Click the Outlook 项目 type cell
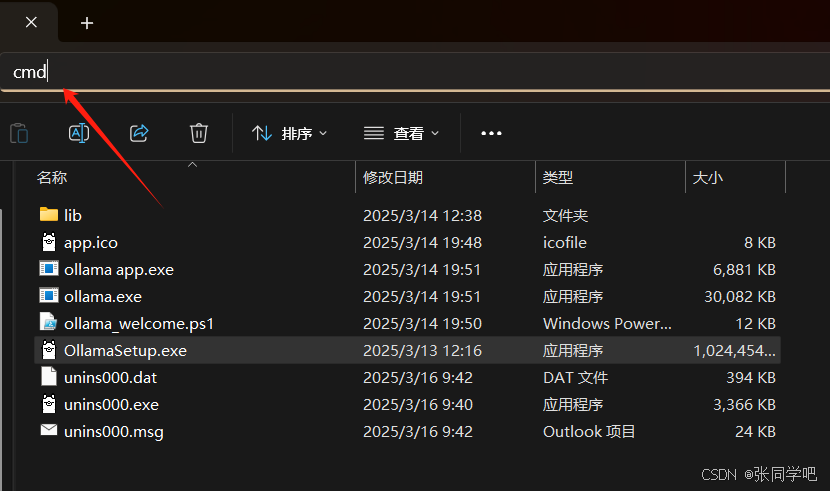Image resolution: width=830 pixels, height=491 pixels. [x=589, y=431]
